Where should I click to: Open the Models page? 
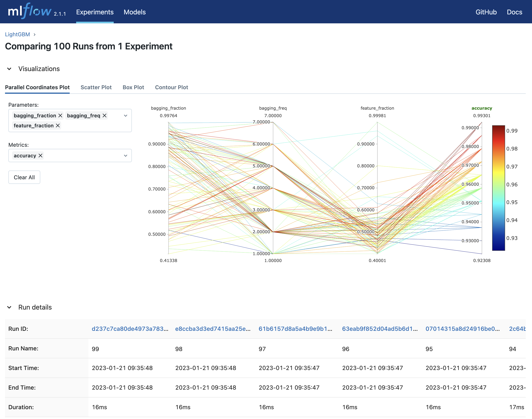click(x=134, y=12)
